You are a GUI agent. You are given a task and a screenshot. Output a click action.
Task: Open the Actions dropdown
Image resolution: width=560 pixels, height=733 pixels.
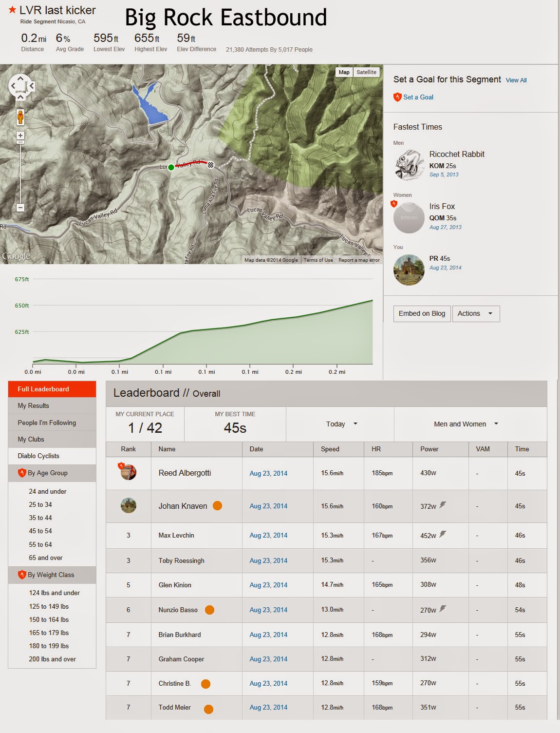(476, 313)
